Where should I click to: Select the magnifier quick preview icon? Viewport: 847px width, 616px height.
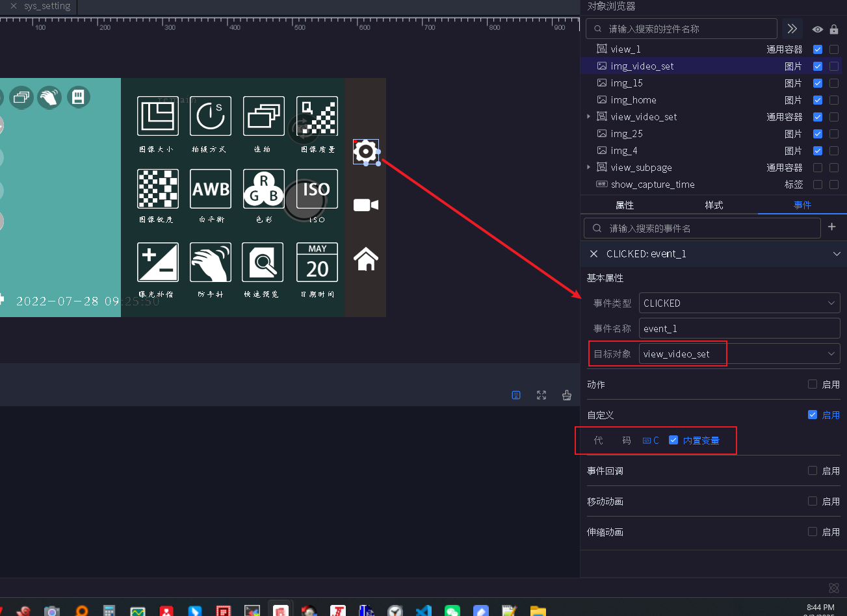[x=263, y=262]
